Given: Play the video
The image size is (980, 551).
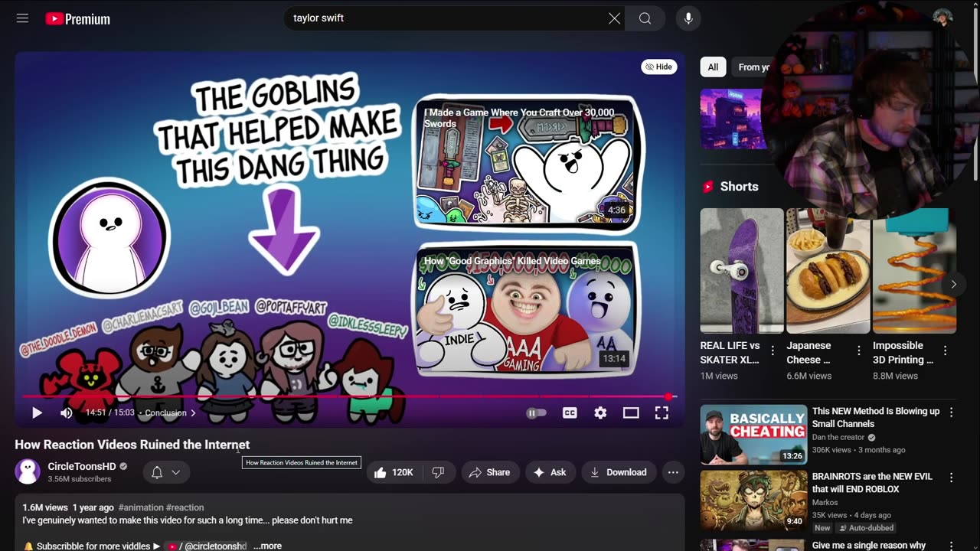Looking at the screenshot, I should 37,412.
